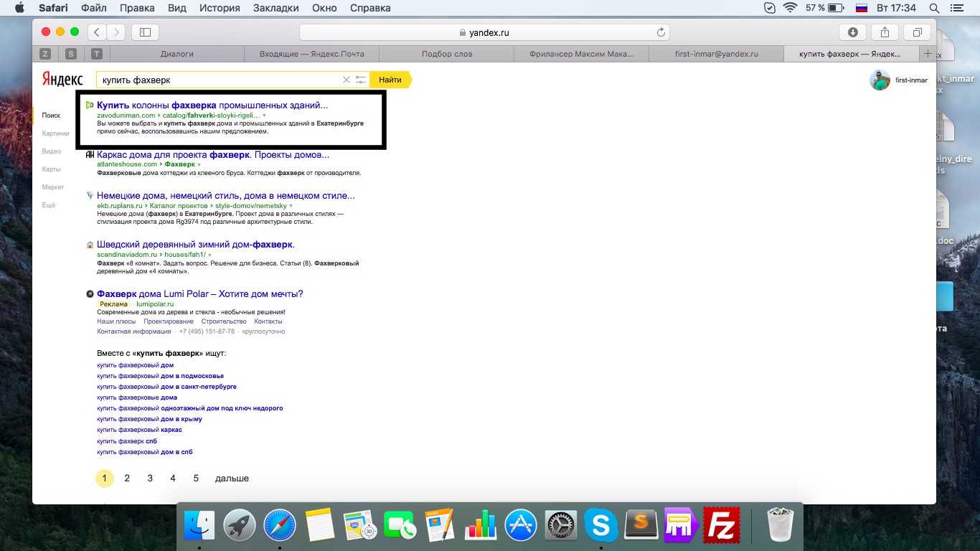Open the Russian flag input source menu
This screenshot has height=551, width=980.
click(x=862, y=8)
